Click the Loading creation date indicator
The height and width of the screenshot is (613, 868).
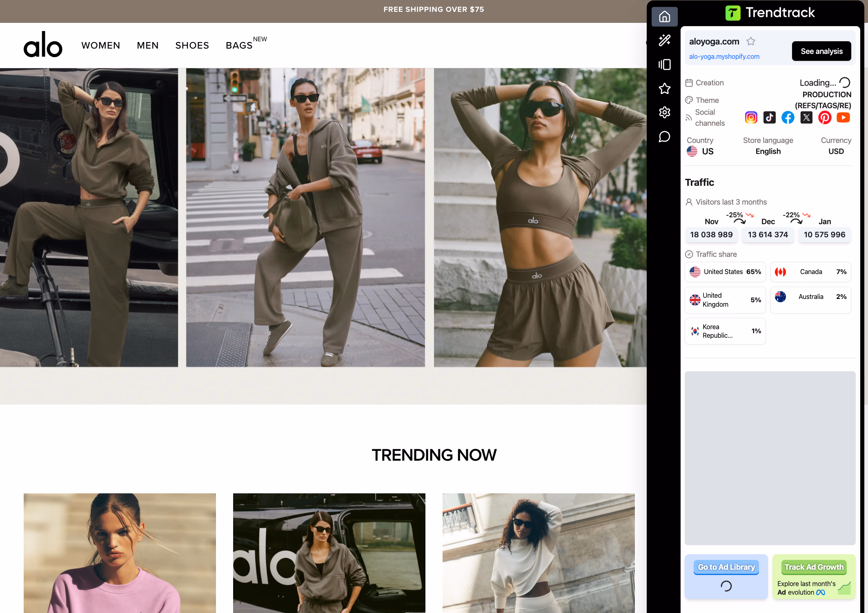coord(824,82)
